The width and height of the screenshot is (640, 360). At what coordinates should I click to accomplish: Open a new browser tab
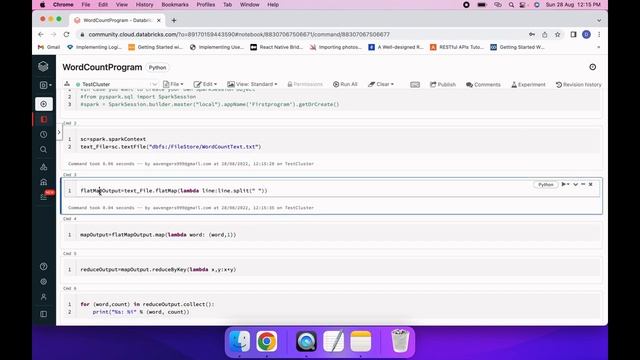pyautogui.click(x=173, y=20)
